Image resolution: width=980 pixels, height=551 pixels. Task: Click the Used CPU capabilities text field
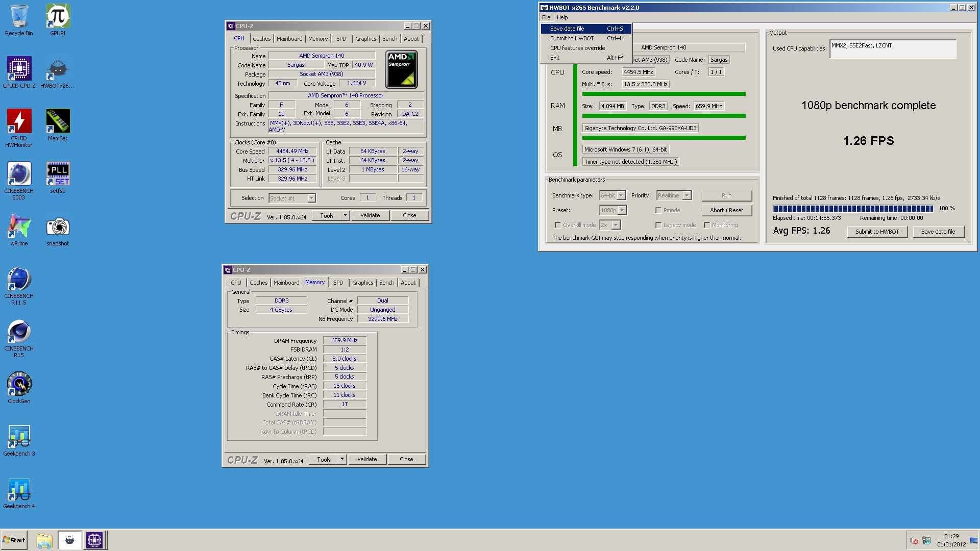tap(893, 49)
